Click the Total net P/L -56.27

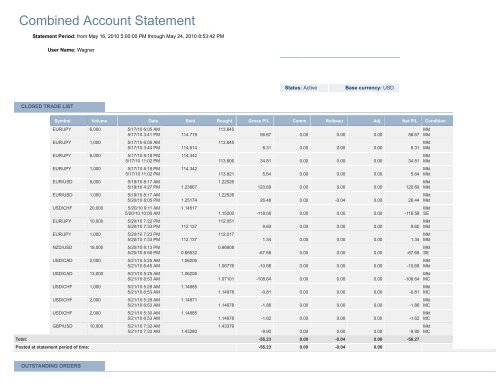coord(413,339)
